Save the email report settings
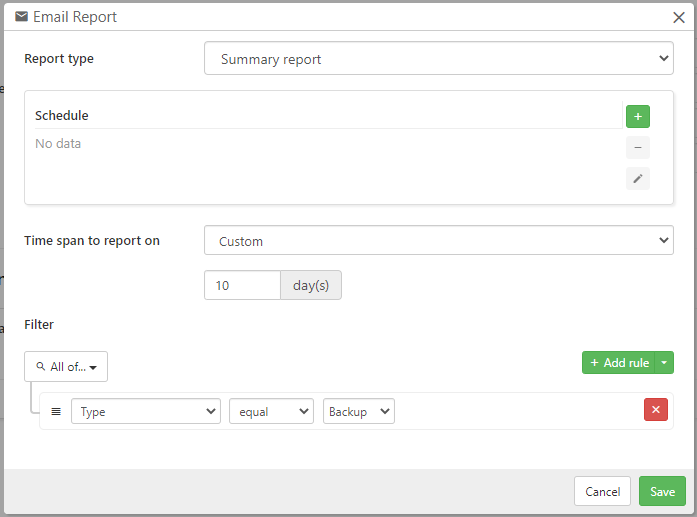Screen dimensions: 697x517 coord(662,491)
